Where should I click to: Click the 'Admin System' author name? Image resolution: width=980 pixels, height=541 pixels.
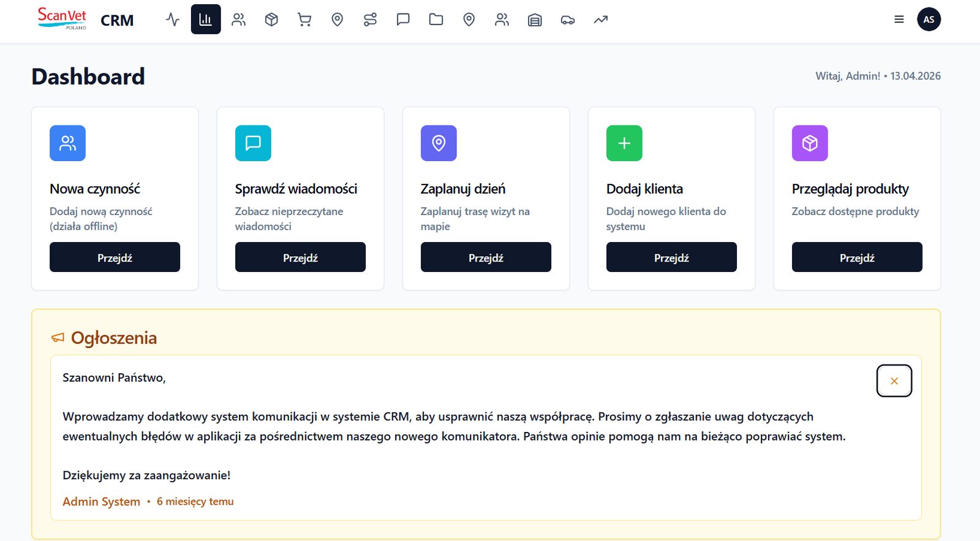(101, 502)
